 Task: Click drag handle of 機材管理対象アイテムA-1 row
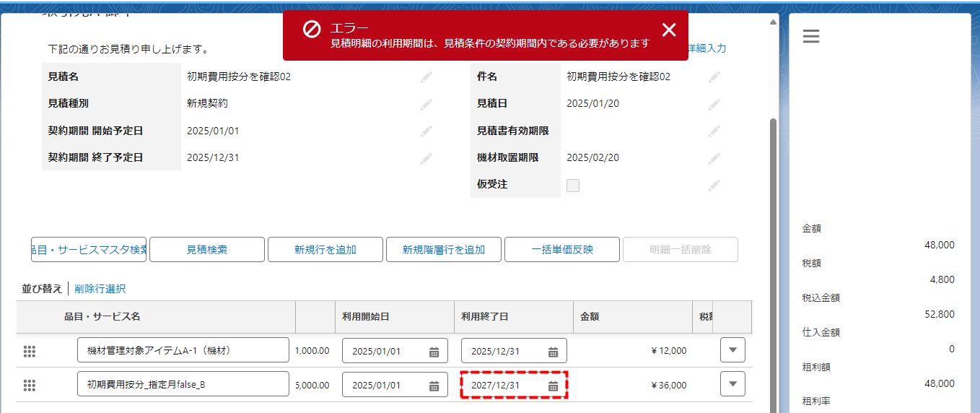point(30,352)
